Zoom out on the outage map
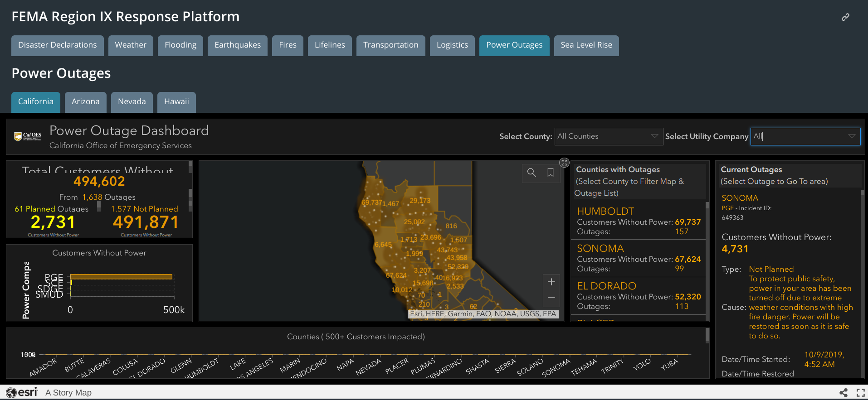This screenshot has height=400, width=868. (551, 297)
